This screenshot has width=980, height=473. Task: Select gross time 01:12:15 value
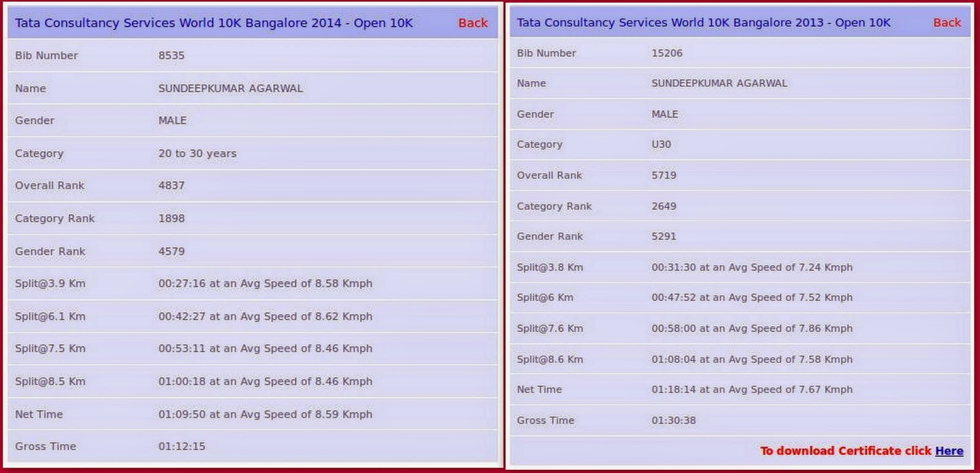[x=182, y=446]
